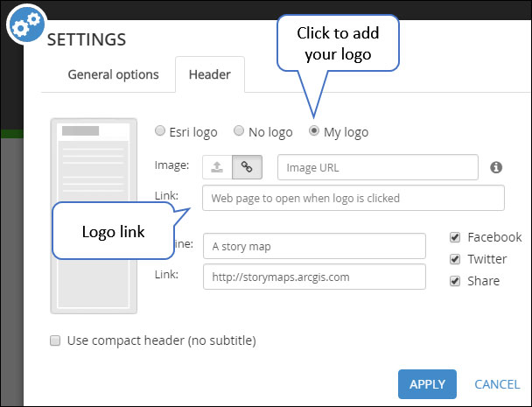Screen dimensions: 532x407
Task: Click the CANCEL link
Action: point(497,384)
